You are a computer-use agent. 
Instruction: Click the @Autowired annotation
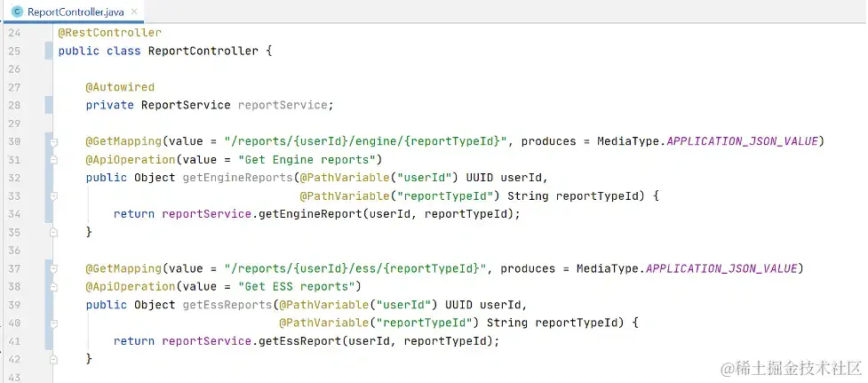click(x=120, y=87)
